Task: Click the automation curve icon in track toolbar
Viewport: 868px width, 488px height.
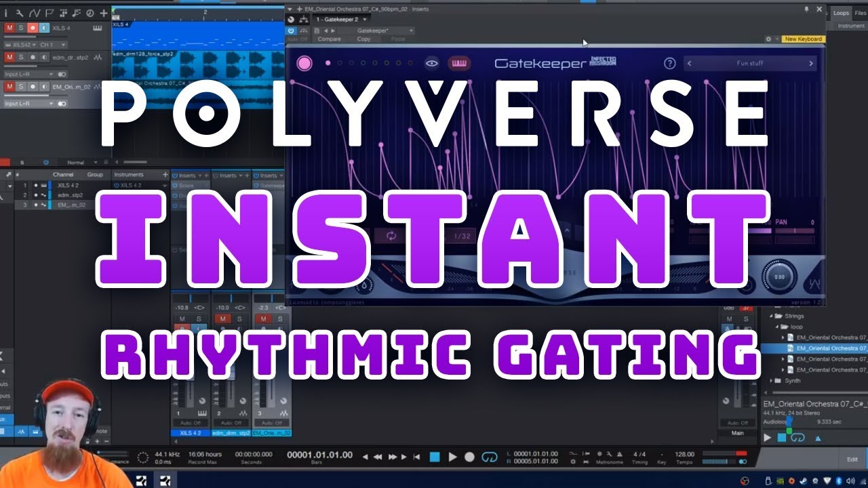Action: coord(33,13)
